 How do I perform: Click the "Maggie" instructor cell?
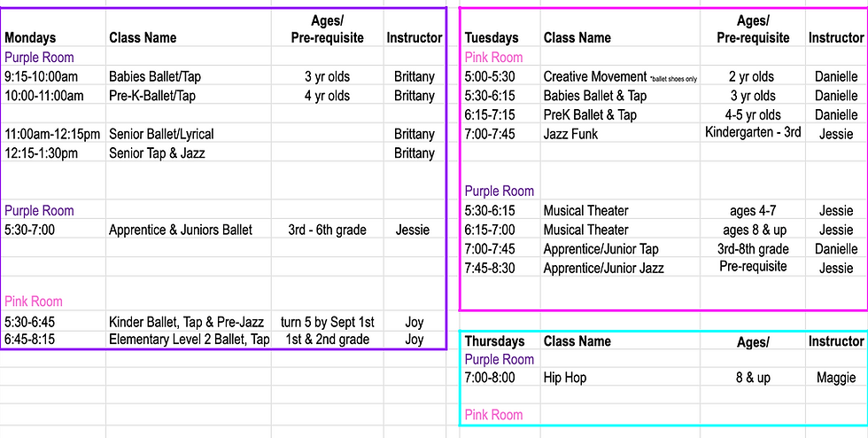tap(836, 379)
